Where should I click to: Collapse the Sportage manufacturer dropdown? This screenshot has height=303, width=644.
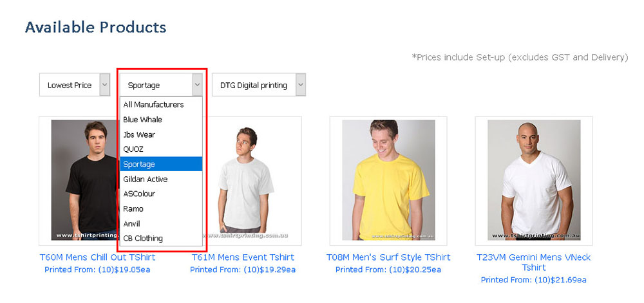(x=161, y=85)
